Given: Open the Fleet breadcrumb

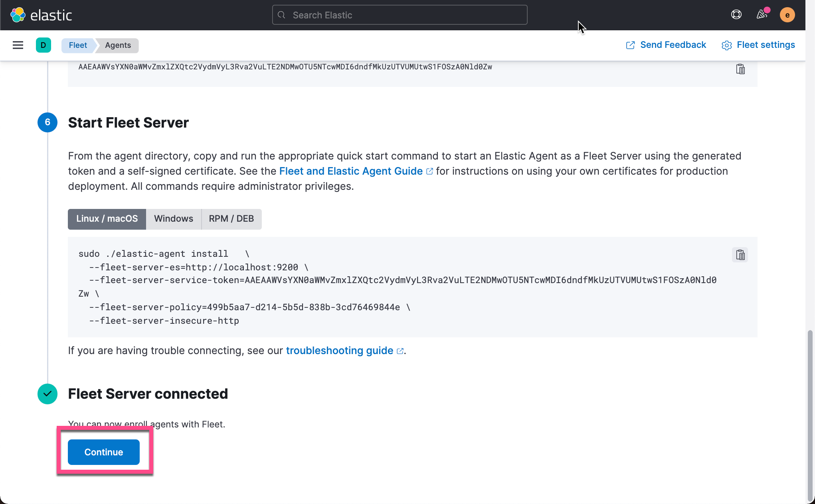Looking at the screenshot, I should click(77, 45).
